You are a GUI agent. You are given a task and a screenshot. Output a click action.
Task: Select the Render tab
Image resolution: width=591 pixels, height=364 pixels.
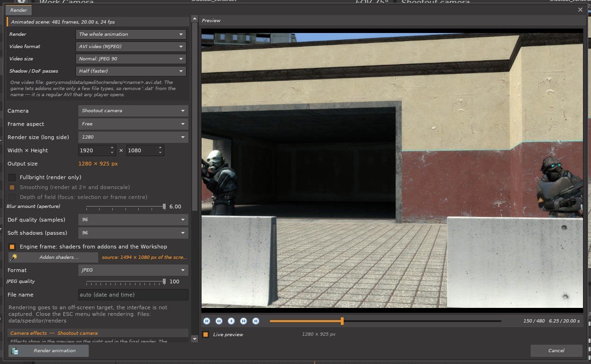[18, 10]
